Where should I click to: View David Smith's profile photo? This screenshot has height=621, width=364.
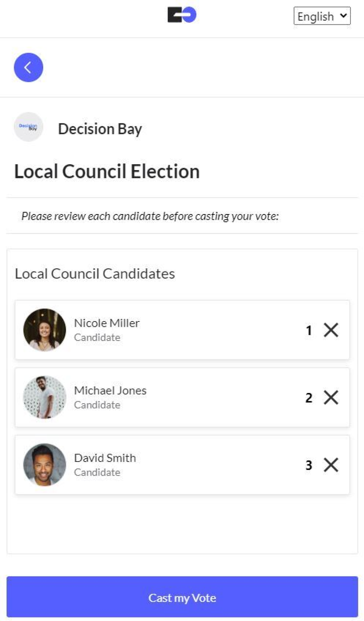pyautogui.click(x=45, y=465)
